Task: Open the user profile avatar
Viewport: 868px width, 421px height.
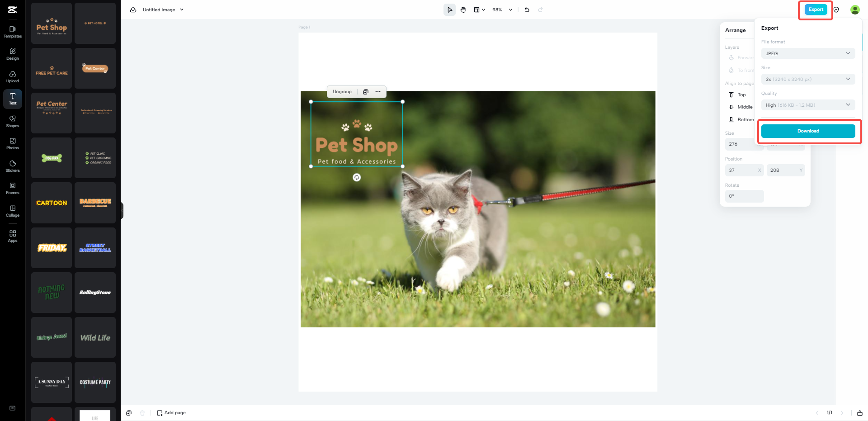Action: click(x=855, y=9)
